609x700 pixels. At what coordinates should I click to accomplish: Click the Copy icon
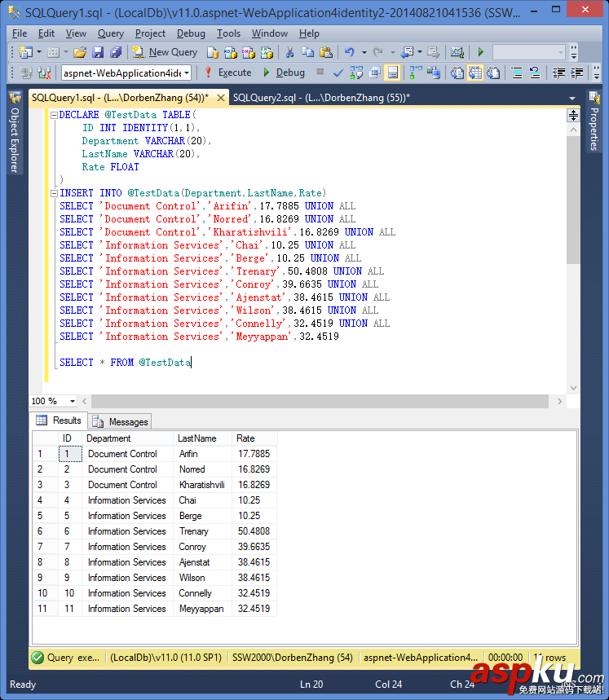tap(307, 52)
